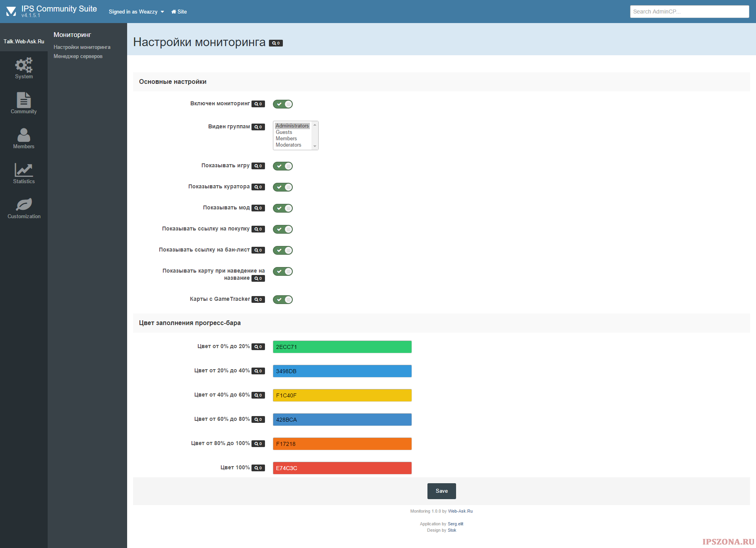The image size is (756, 548).
Task: Toggle the Показывать игру switch
Action: point(283,166)
